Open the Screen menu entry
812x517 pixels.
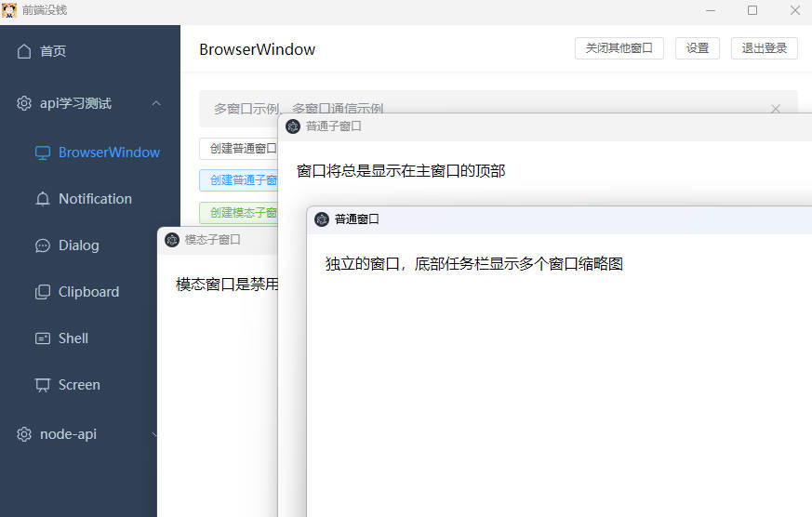pos(79,385)
